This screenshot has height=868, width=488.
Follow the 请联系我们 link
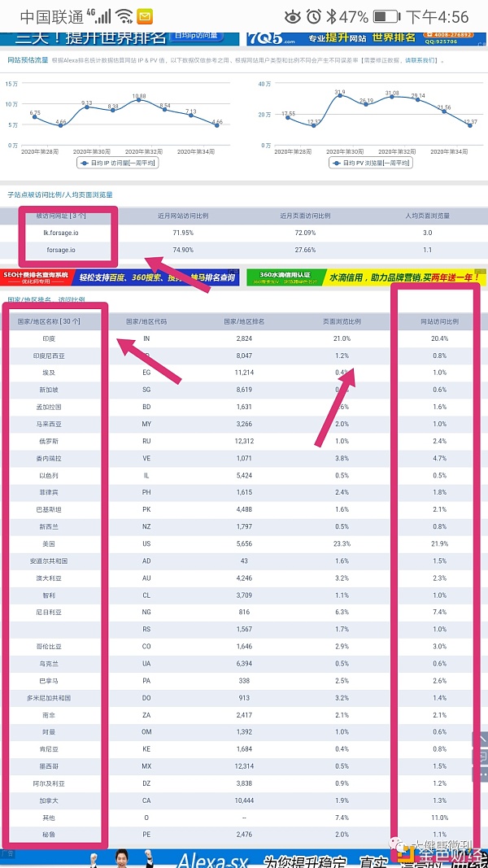coord(420,60)
